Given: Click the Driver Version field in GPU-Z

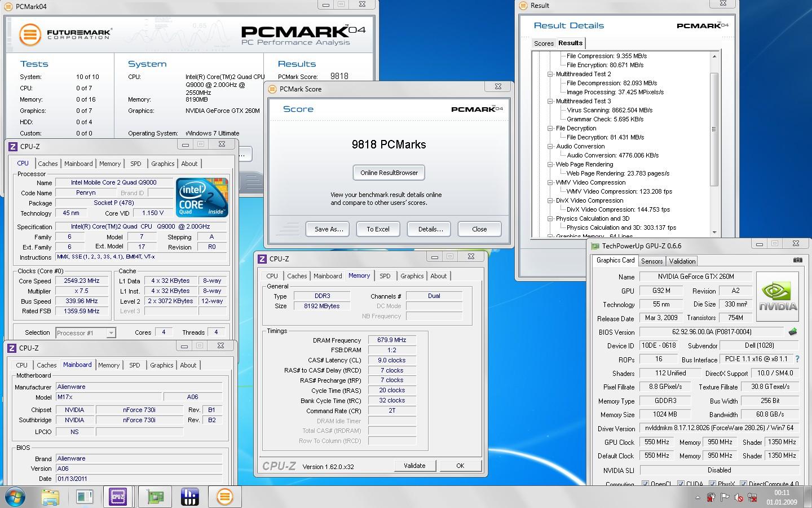Looking at the screenshot, I should coord(720,428).
